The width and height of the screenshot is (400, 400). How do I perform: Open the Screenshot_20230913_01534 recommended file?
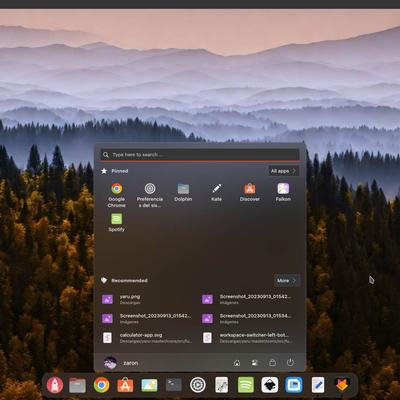click(248, 318)
